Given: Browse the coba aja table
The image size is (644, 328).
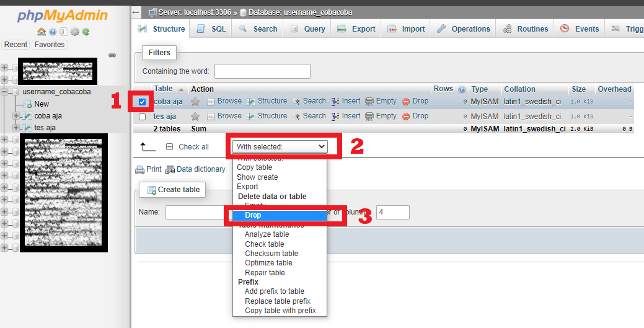Looking at the screenshot, I should pyautogui.click(x=224, y=101).
